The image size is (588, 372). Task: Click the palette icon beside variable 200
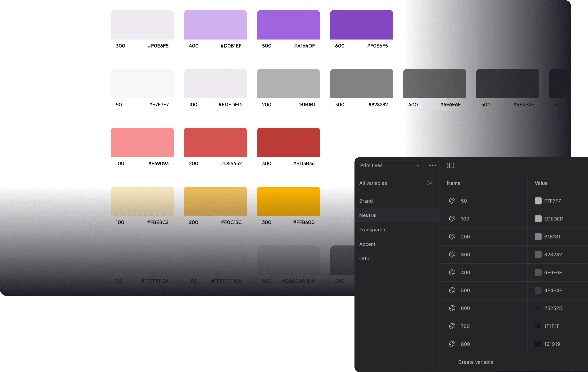[x=452, y=237]
